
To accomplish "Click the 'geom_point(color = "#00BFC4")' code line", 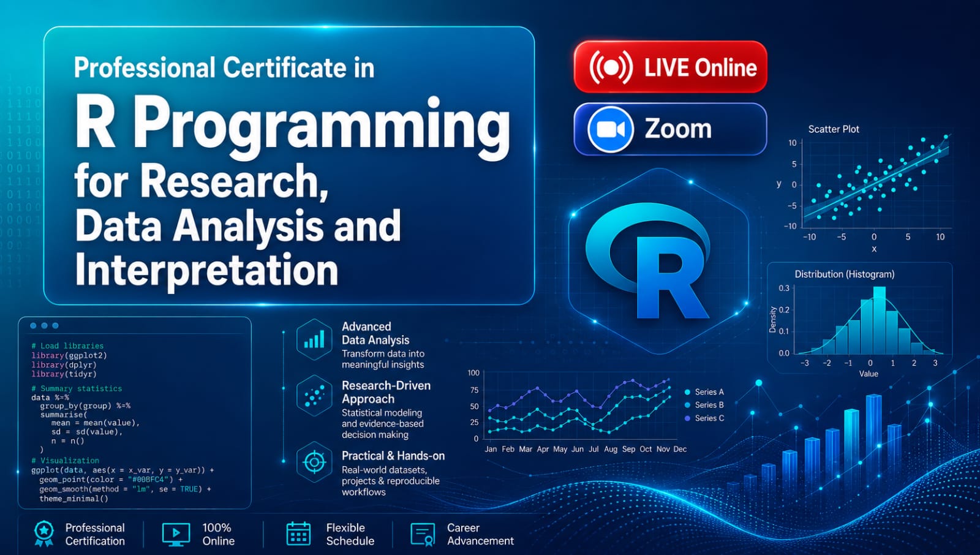I will 111,480.
